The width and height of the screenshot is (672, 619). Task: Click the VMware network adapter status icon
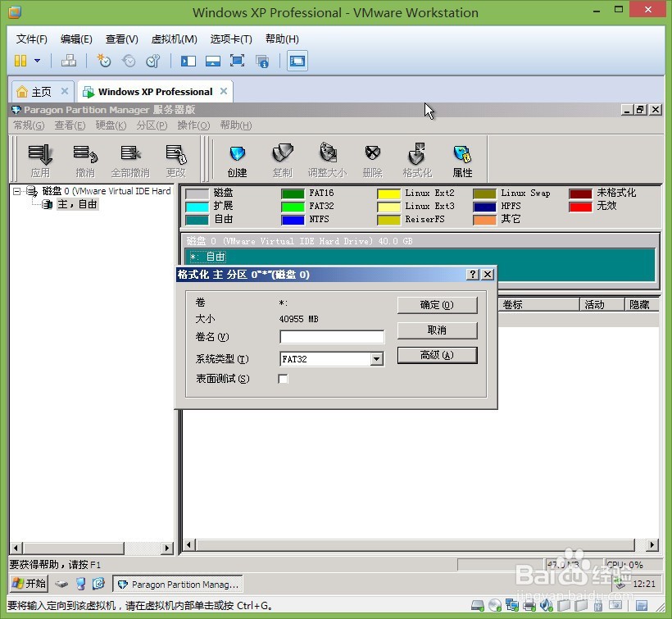coord(512,606)
